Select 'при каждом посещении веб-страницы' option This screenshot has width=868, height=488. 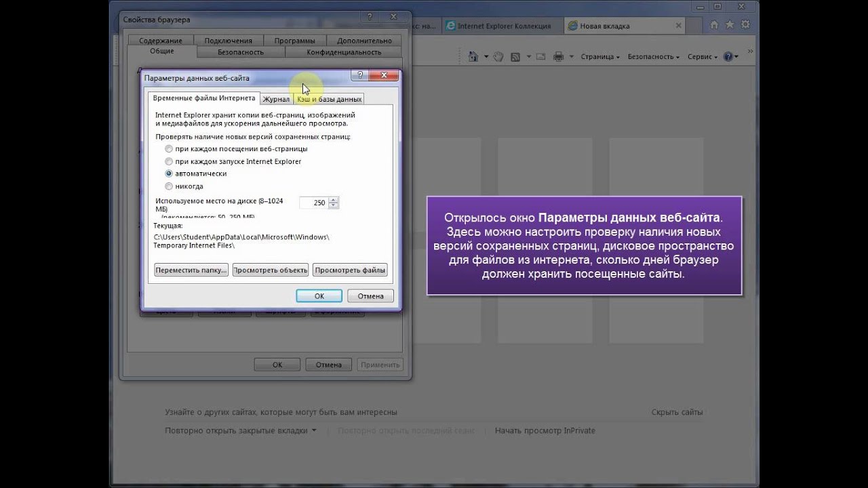pos(169,148)
